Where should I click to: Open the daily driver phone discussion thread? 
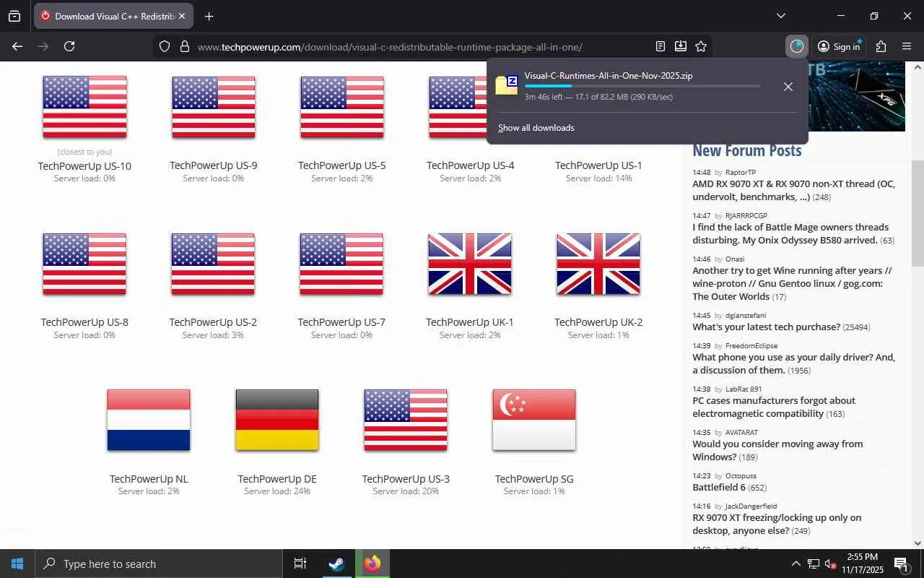click(x=793, y=363)
